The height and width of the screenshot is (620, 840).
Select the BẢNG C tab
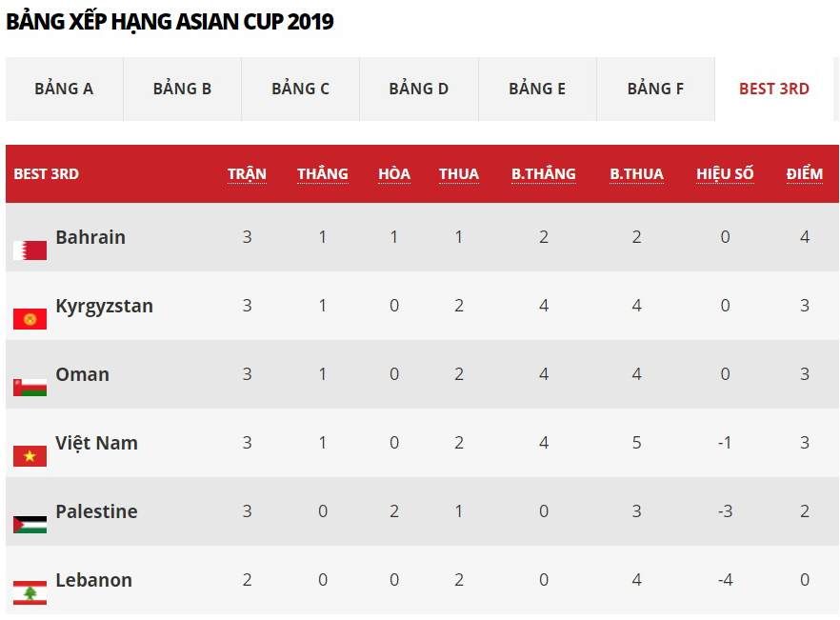click(x=301, y=89)
